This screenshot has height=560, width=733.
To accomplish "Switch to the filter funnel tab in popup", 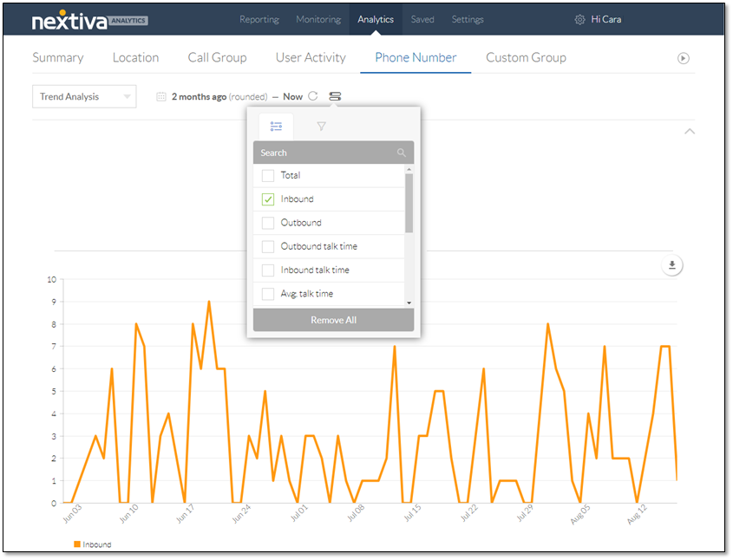I will pos(321,126).
